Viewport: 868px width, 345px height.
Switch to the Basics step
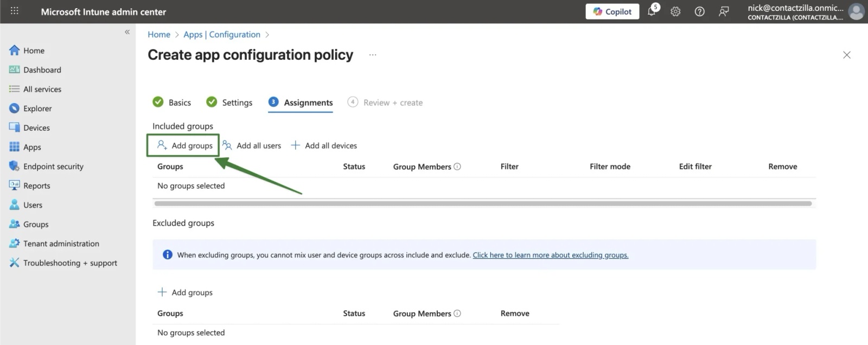[x=172, y=102]
